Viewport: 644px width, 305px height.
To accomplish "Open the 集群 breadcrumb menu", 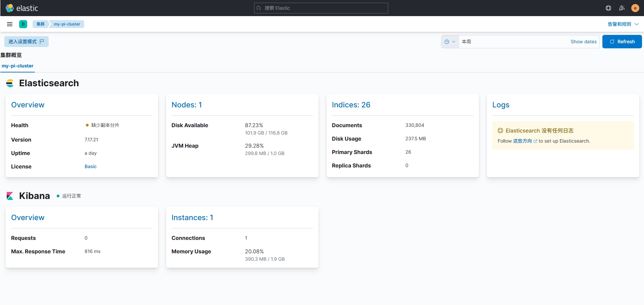I will coord(40,24).
